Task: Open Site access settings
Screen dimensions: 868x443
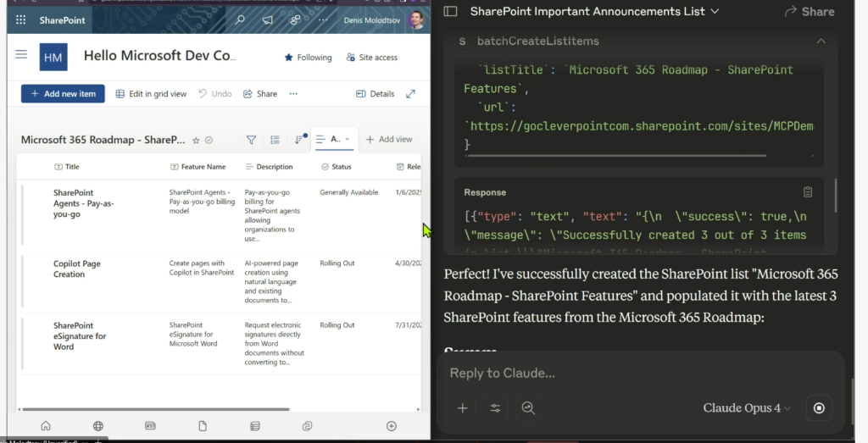Action: pyautogui.click(x=371, y=58)
